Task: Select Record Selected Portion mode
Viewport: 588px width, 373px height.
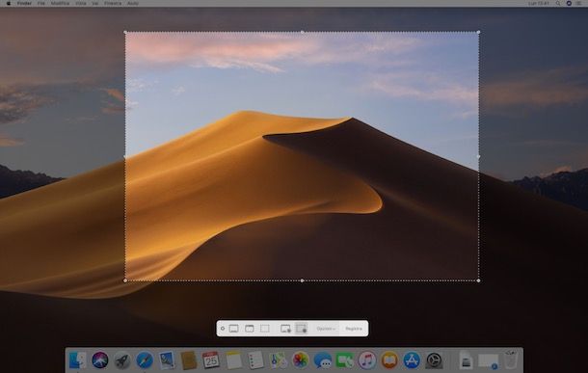Action: (x=301, y=329)
